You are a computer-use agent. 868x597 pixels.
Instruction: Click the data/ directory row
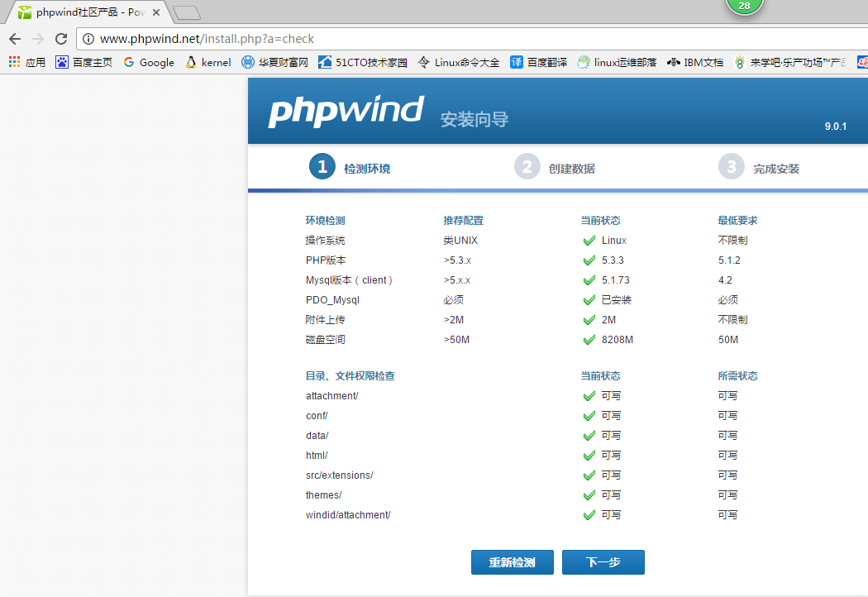tap(317, 436)
